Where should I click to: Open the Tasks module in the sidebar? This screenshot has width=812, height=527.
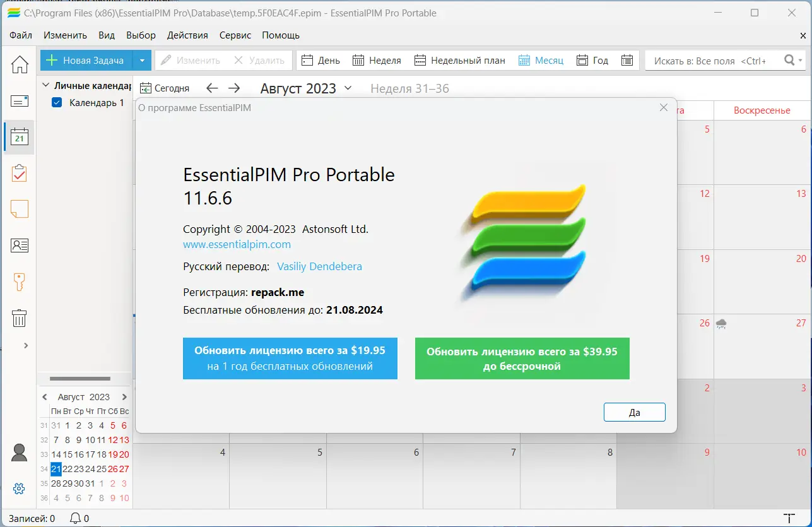click(20, 173)
